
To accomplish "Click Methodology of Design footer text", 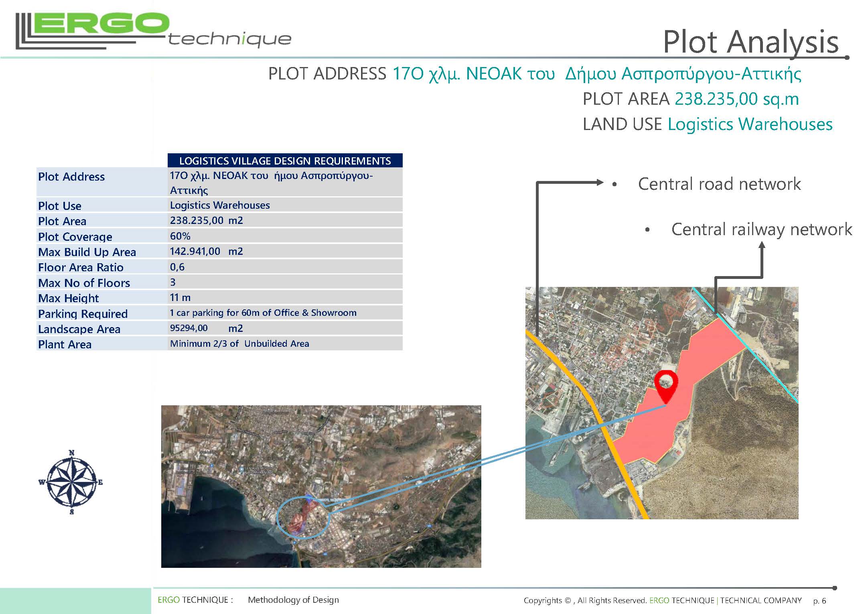I will (293, 600).
